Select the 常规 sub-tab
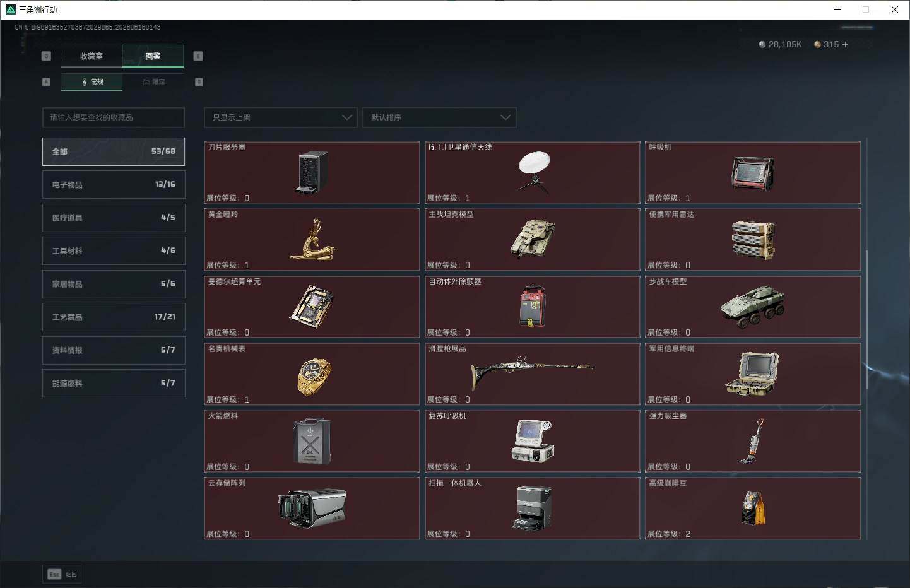910x588 pixels. pos(92,82)
